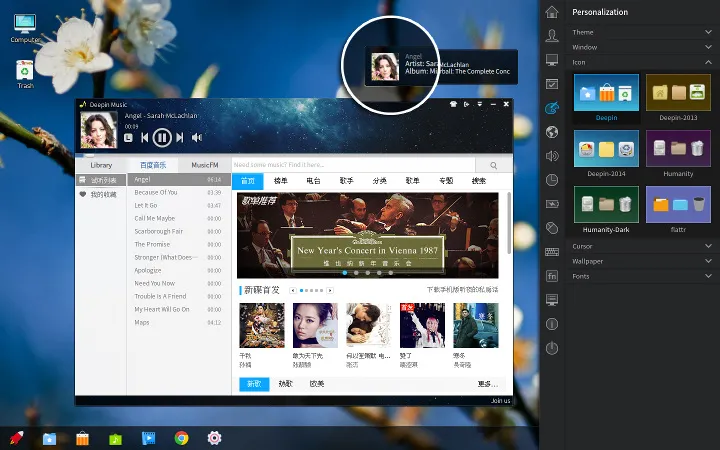Expand the Cursor section
720x450 pixels.
tap(642, 246)
